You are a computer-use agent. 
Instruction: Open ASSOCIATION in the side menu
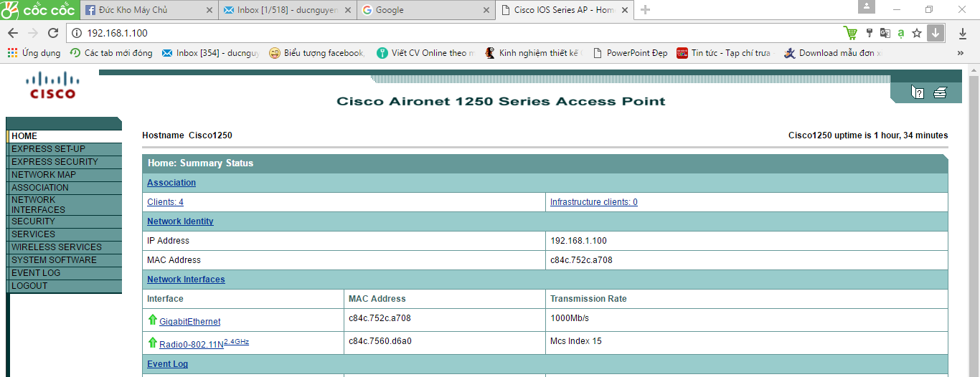click(x=65, y=188)
